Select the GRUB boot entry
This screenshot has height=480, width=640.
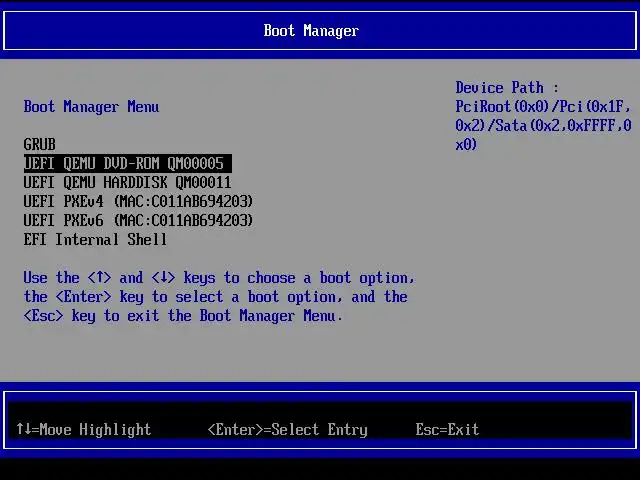39,144
